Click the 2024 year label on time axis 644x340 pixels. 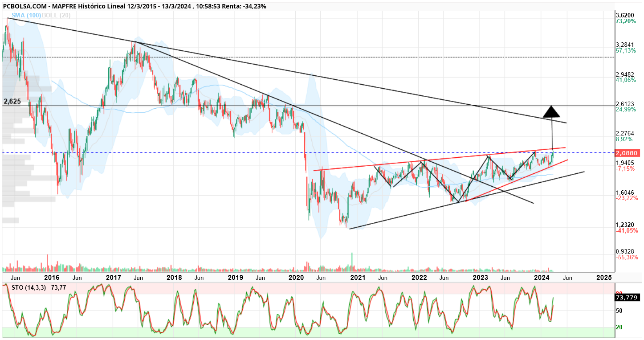pos(542,277)
